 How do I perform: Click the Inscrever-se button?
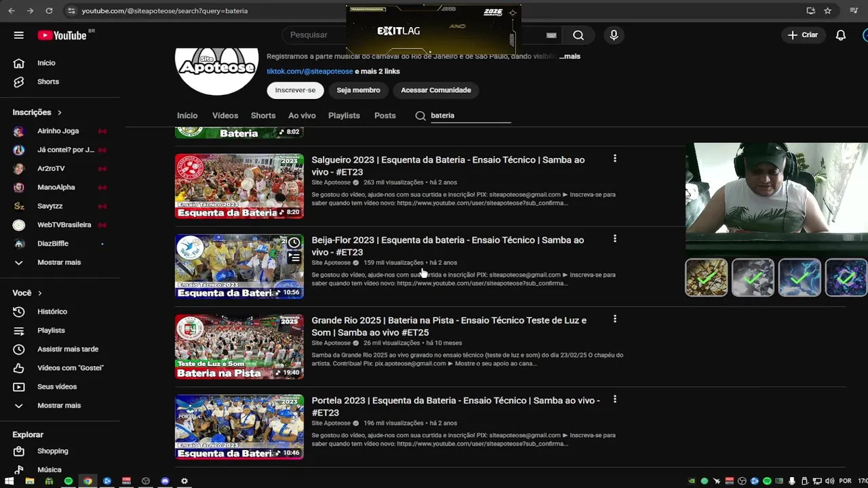pos(295,90)
